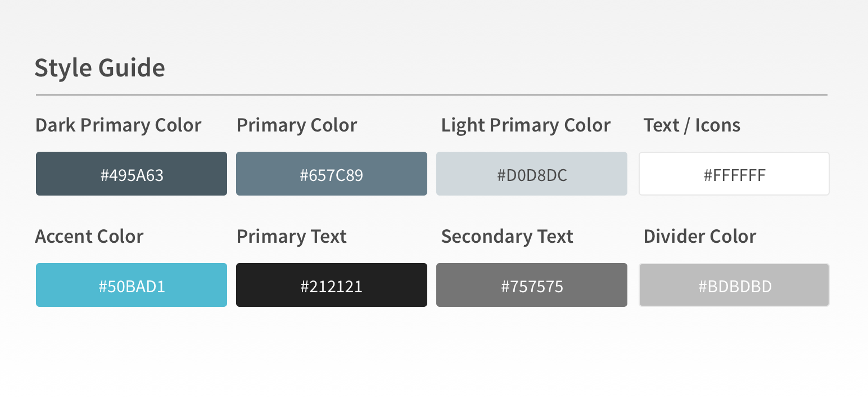Select the Primary Text label

(291, 237)
